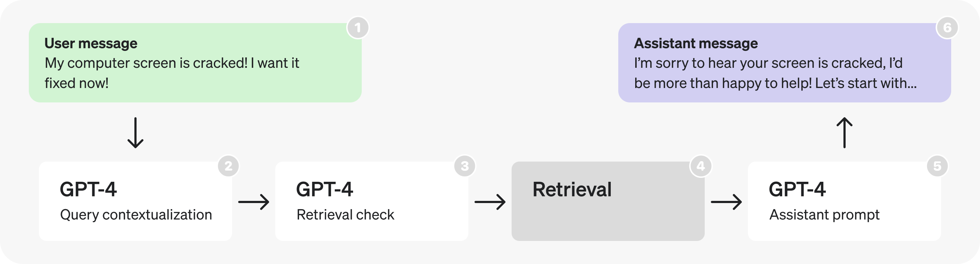Viewport: 980px width, 264px height.
Task: Click the number 2 step badge
Action: pos(228,166)
